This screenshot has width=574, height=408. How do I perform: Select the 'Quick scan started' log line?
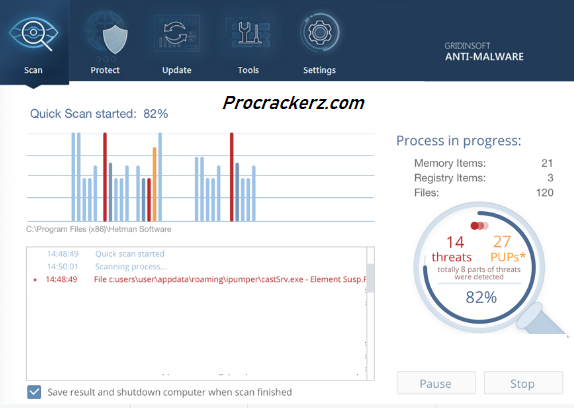coord(130,254)
